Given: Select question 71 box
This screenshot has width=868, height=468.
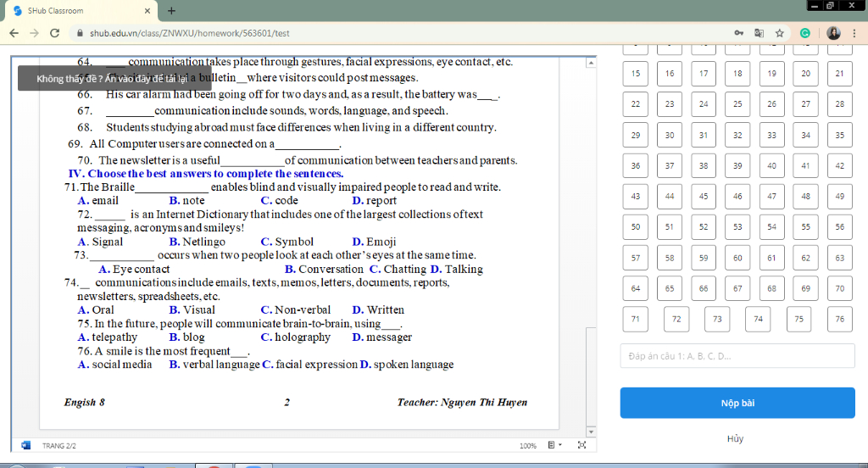Looking at the screenshot, I should 636,319.
